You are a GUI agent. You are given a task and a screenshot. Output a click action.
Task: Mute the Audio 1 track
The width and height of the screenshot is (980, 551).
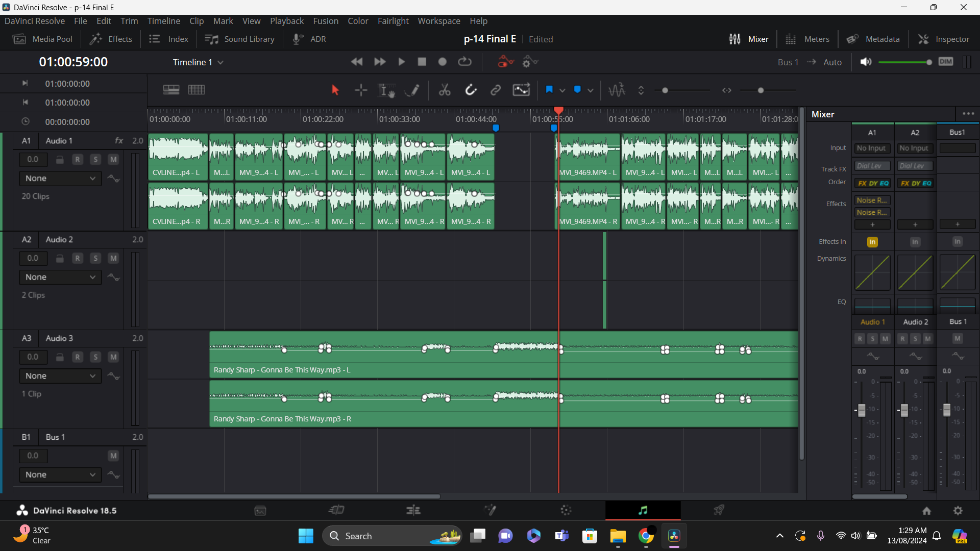click(x=113, y=160)
